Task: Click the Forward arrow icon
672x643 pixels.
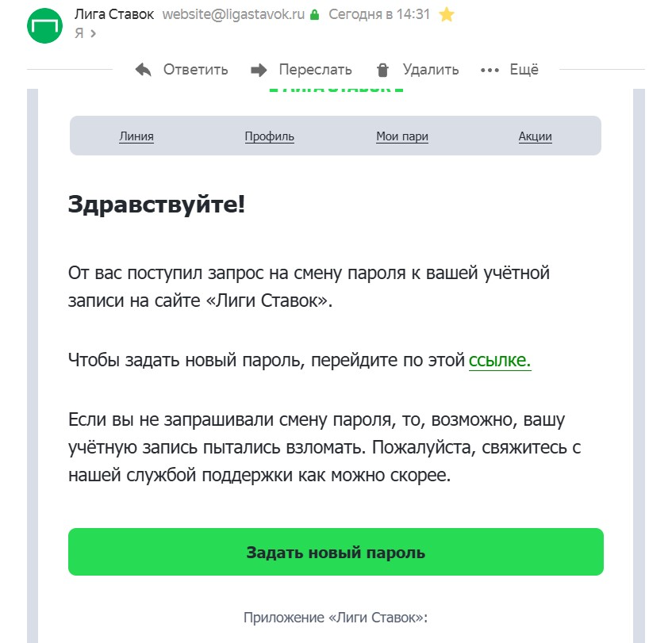Action: (258, 70)
